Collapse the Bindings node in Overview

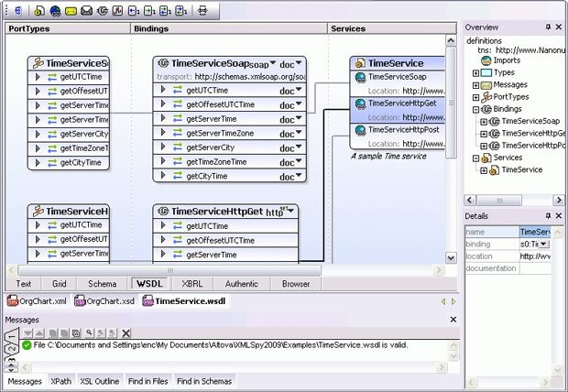476,108
